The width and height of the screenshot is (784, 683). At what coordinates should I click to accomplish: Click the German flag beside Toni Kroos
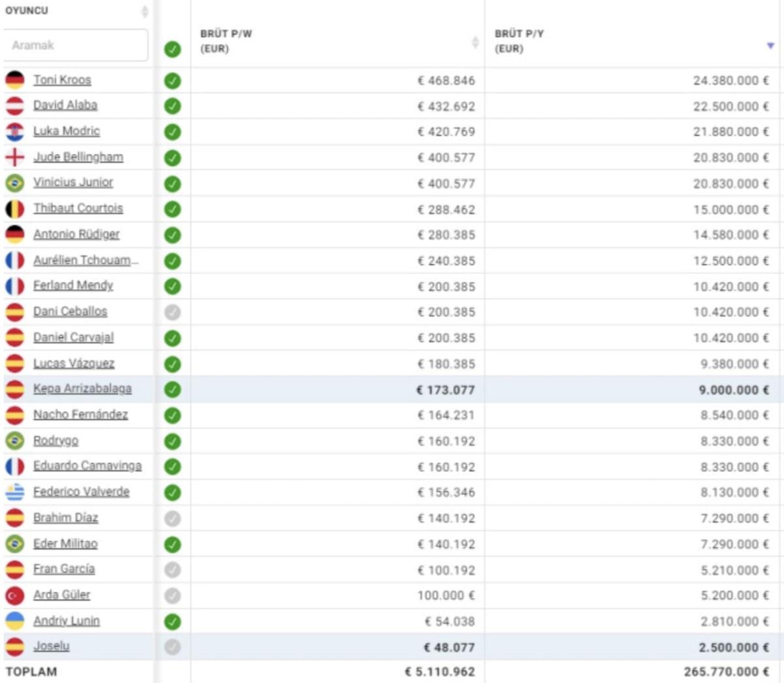point(14,80)
